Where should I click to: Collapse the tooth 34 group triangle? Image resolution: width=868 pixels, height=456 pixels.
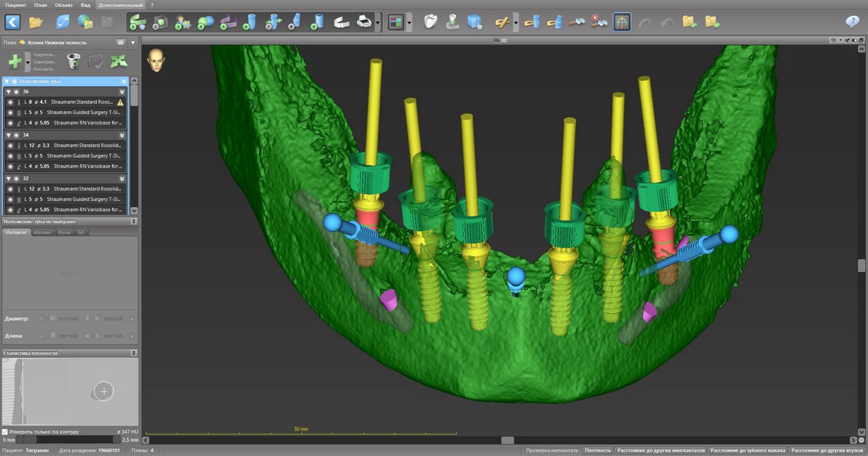8,135
